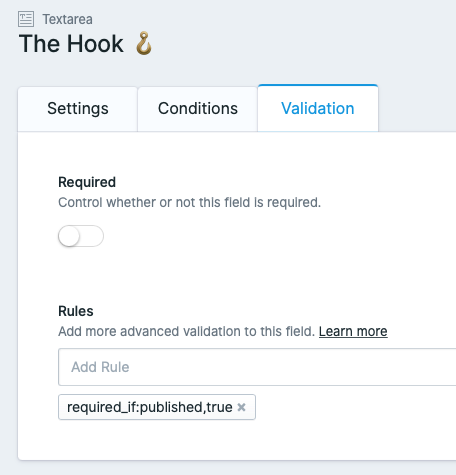Click the 'Control whether or not' description text
This screenshot has width=456, height=475.
pos(189,202)
